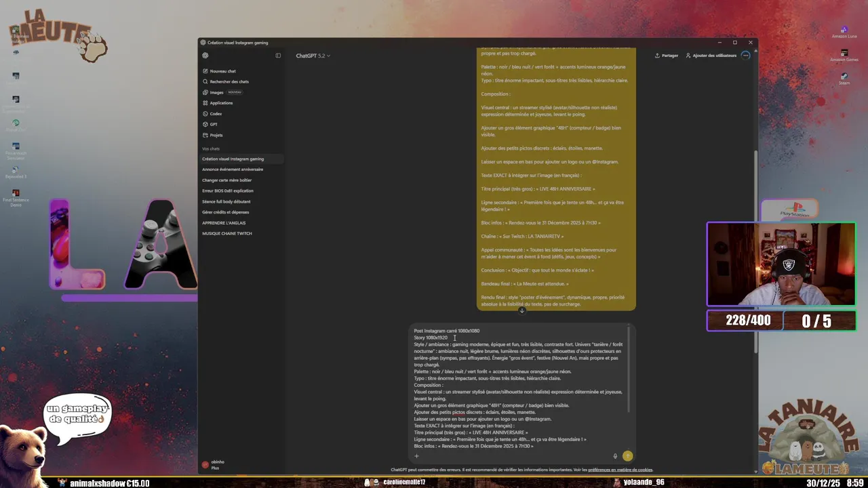
Task: Click the ChatGPT window title bar icon
Action: 203,43
